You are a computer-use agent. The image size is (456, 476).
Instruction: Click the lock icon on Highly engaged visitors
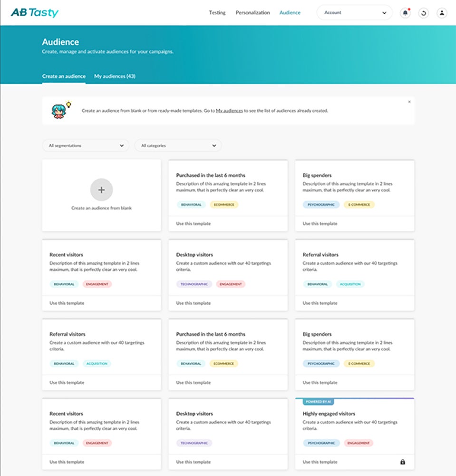click(403, 462)
